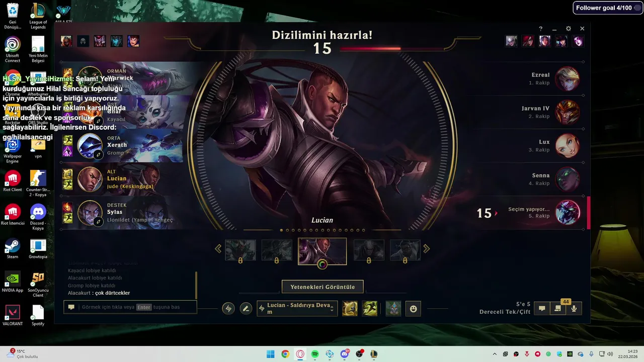
Task: Open the help question mark icon
Action: click(541, 29)
